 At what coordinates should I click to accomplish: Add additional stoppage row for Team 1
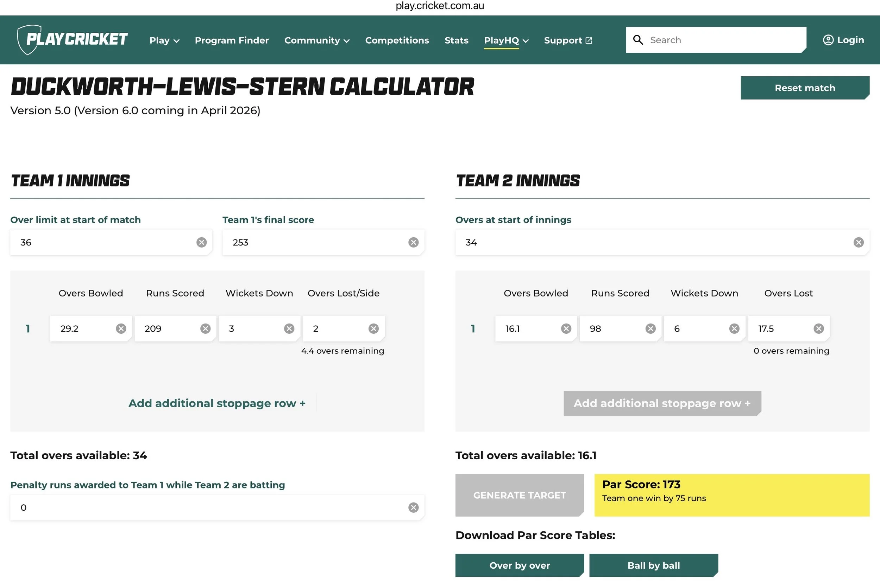pos(217,403)
